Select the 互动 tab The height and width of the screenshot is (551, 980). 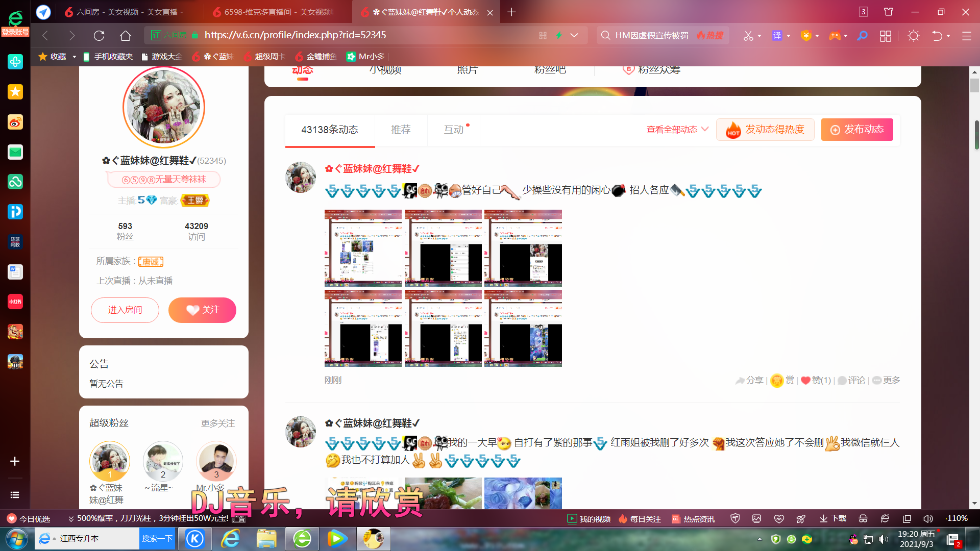click(x=454, y=130)
